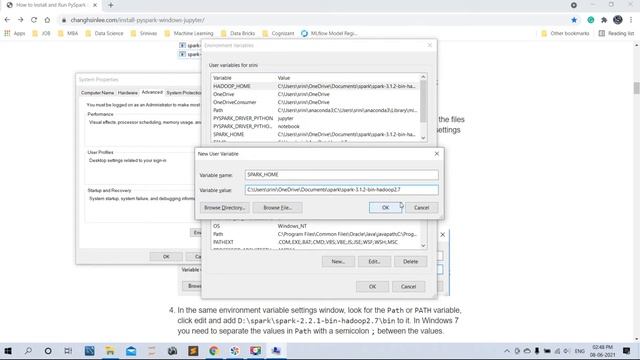Open the Chrome profile avatar
The image size is (640, 360).
click(x=618, y=20)
